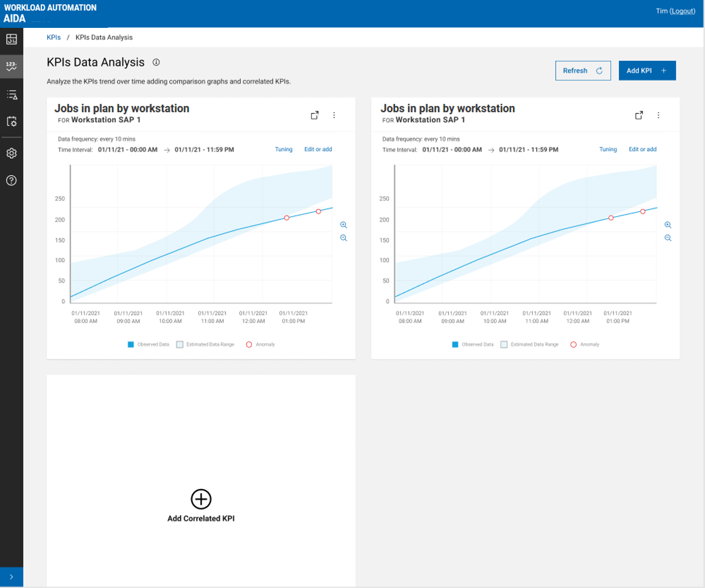Viewport: 705px width, 588px height.
Task: Toggle Observed Data legend in left chart
Action: [x=148, y=344]
